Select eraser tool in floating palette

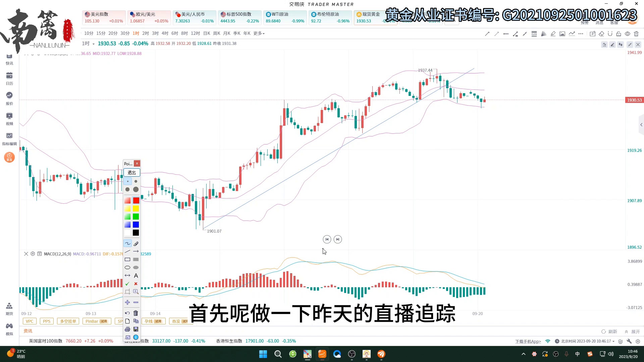pyautogui.click(x=136, y=244)
